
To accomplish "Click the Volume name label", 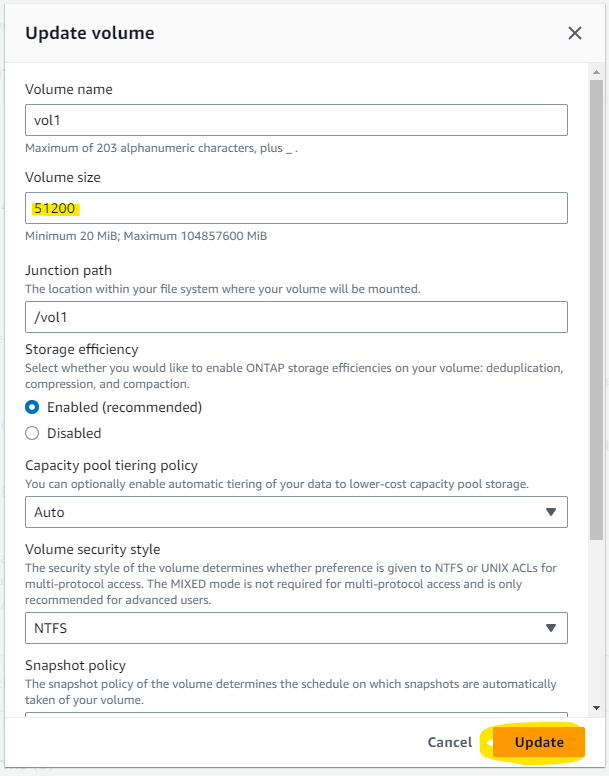I will (68, 89).
